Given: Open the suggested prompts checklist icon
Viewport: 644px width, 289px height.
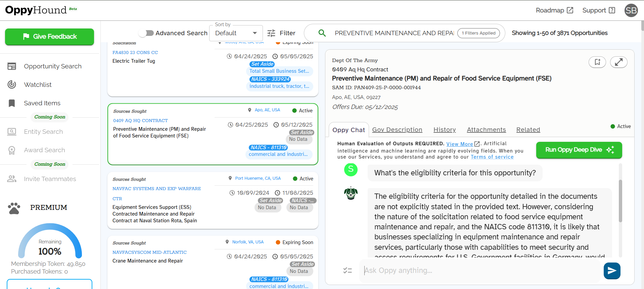Looking at the screenshot, I should [x=348, y=270].
